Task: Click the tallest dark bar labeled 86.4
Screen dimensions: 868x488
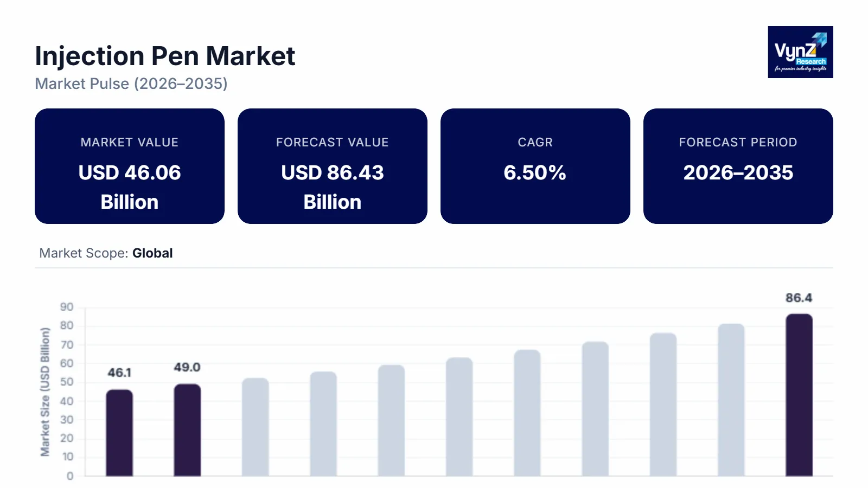Action: pos(799,395)
